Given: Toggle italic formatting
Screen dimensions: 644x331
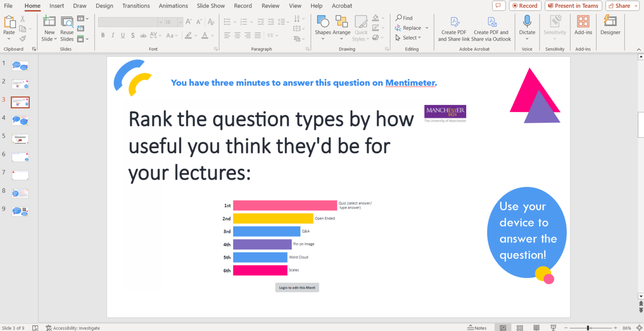Looking at the screenshot, I should tap(112, 35).
